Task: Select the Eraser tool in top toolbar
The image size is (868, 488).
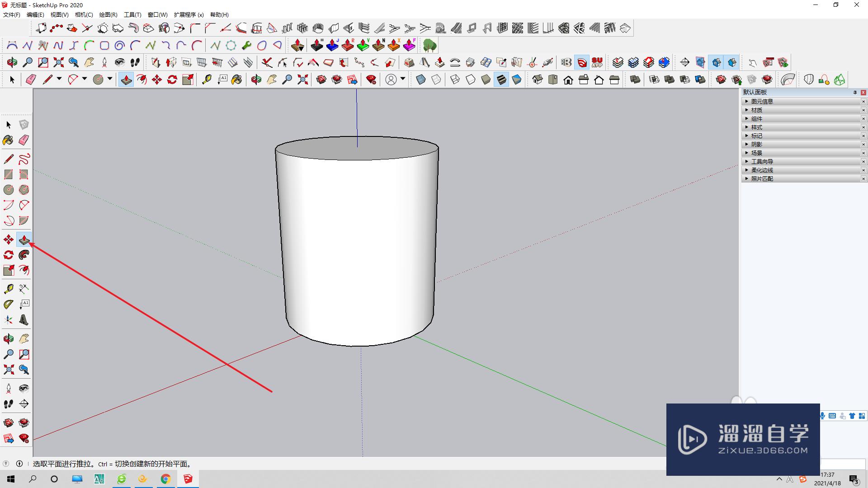Action: [x=31, y=80]
